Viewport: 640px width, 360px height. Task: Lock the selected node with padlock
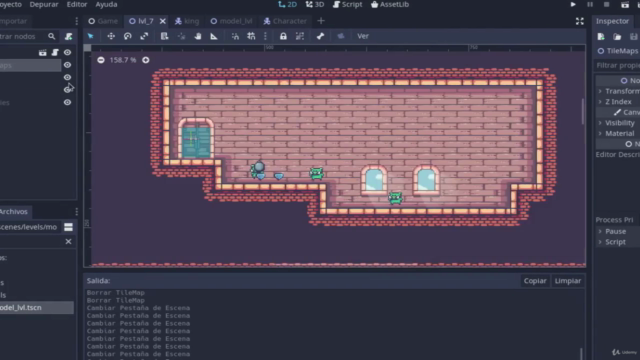[x=283, y=36]
